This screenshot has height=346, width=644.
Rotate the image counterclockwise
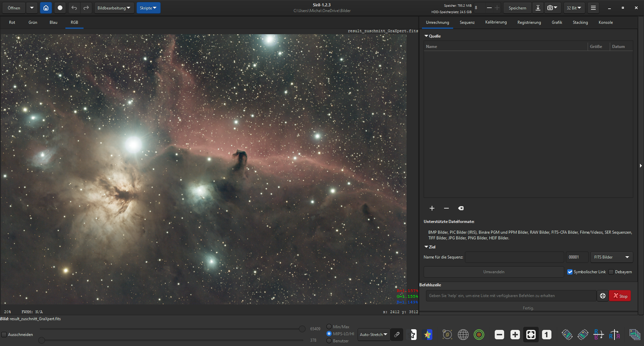pyautogui.click(x=567, y=335)
